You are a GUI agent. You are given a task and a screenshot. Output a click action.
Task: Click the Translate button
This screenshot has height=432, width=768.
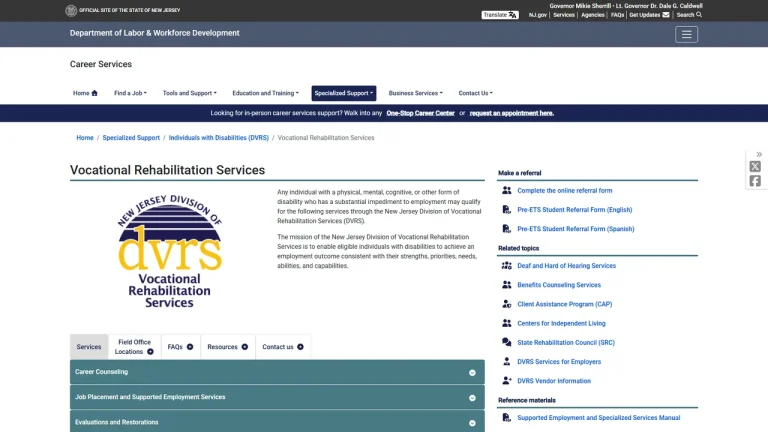coord(500,15)
